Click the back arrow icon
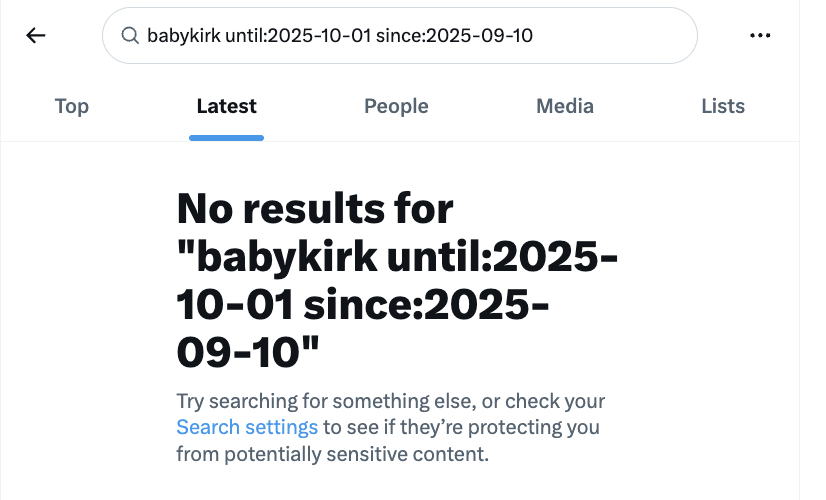Viewport: 826px width, 500px height. pyautogui.click(x=36, y=36)
